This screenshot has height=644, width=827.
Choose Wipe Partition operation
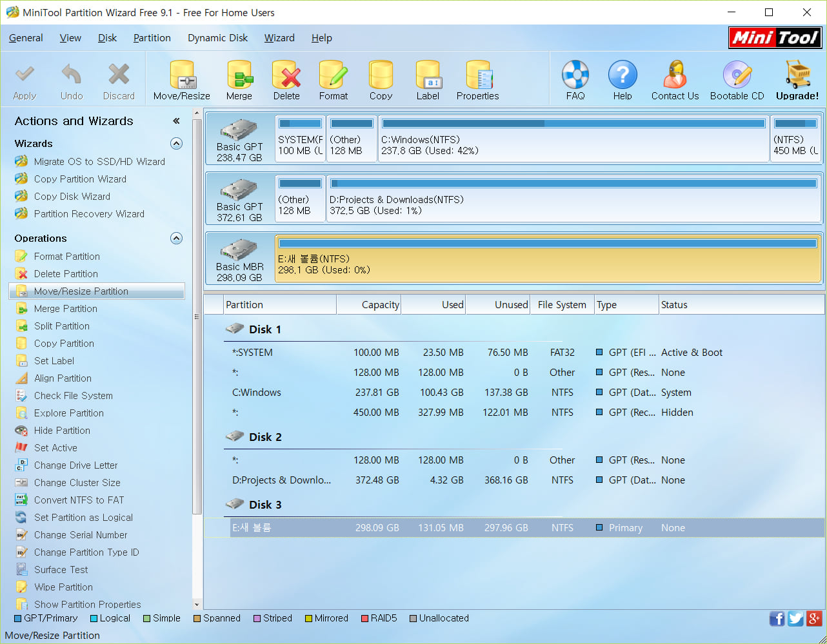(x=63, y=587)
